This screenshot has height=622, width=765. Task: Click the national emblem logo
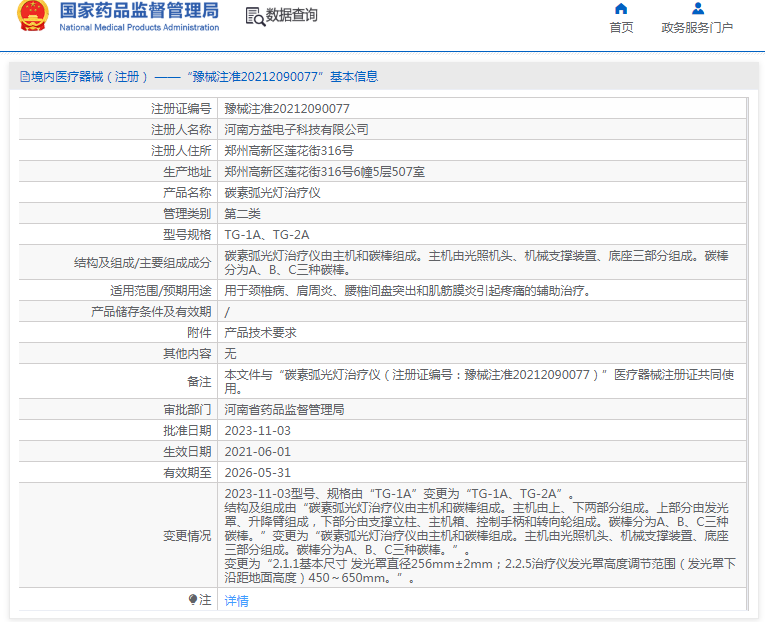(33, 16)
